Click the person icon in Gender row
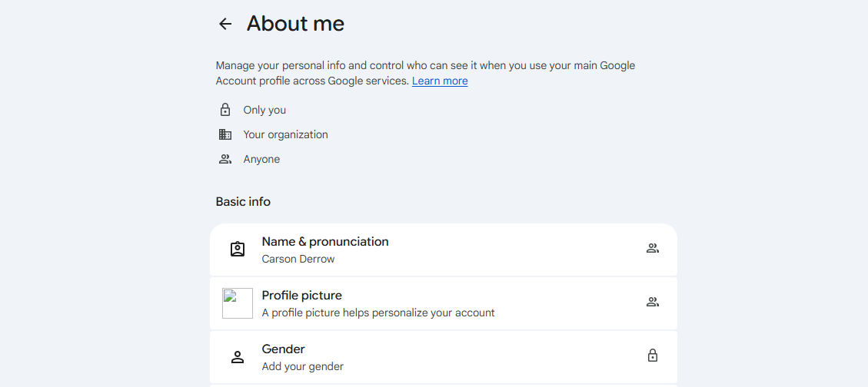 pos(238,357)
